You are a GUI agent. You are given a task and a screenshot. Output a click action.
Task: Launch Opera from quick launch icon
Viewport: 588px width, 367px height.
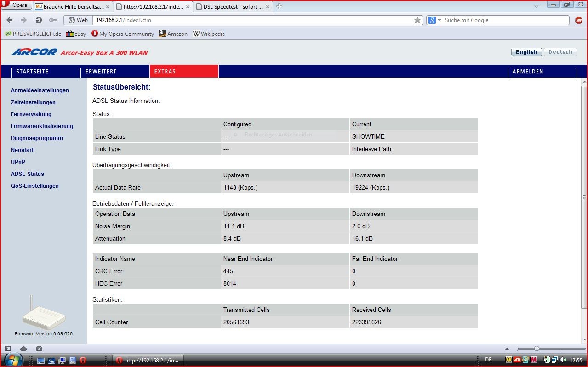(x=83, y=360)
